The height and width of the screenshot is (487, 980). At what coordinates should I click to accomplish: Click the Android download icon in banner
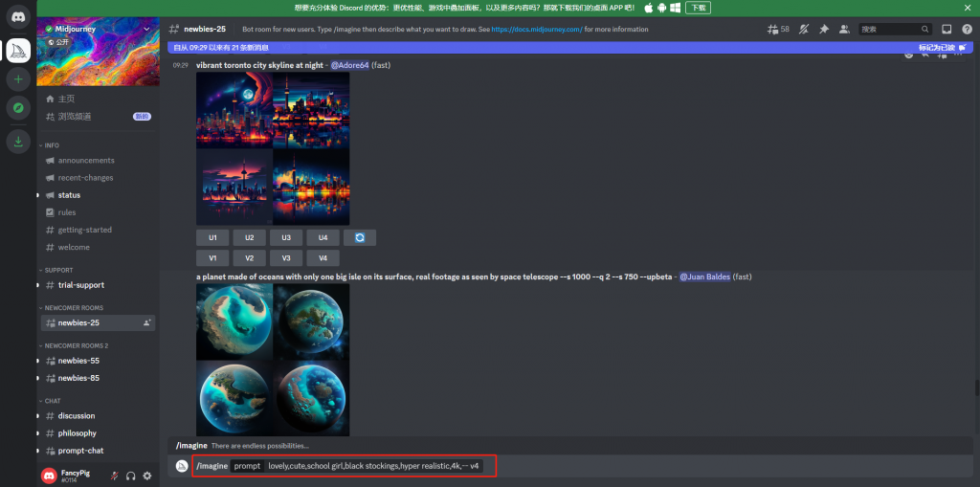[662, 8]
